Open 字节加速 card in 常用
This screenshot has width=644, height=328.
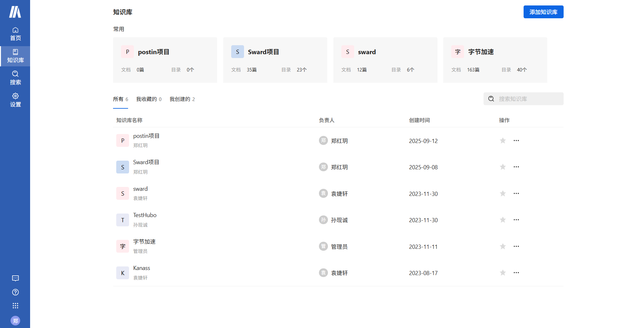pyautogui.click(x=495, y=60)
